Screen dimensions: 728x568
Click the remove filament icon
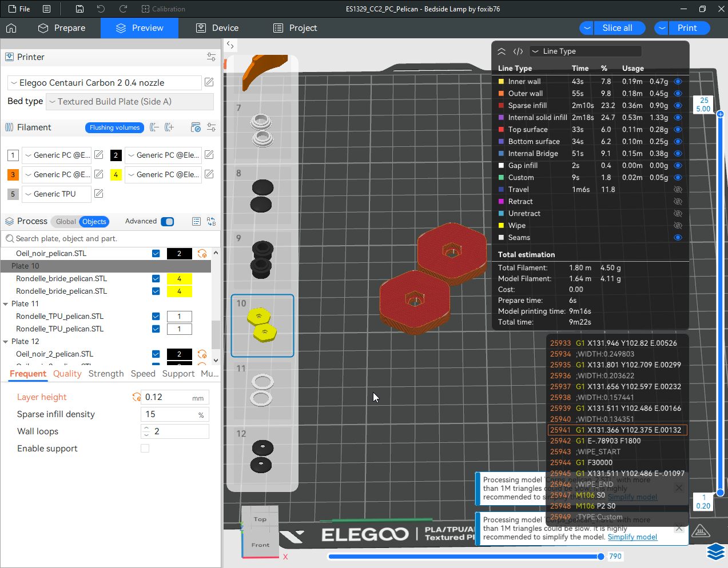154,127
